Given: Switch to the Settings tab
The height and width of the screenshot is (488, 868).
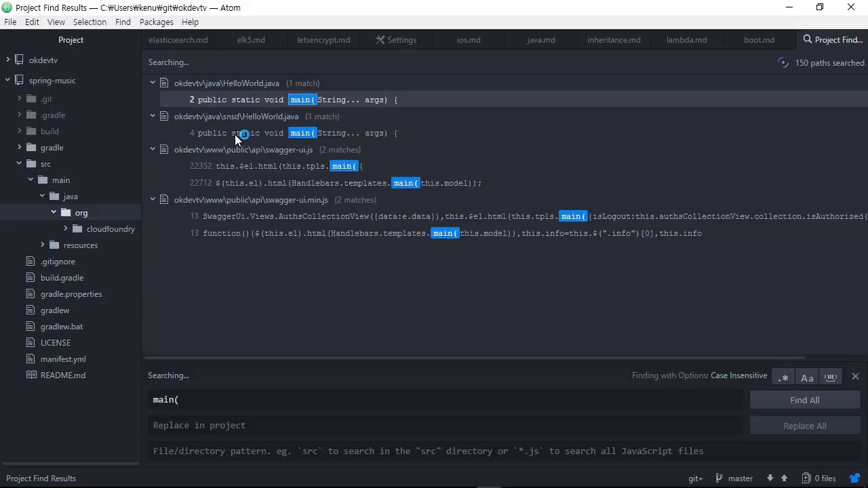Looking at the screenshot, I should pyautogui.click(x=396, y=40).
